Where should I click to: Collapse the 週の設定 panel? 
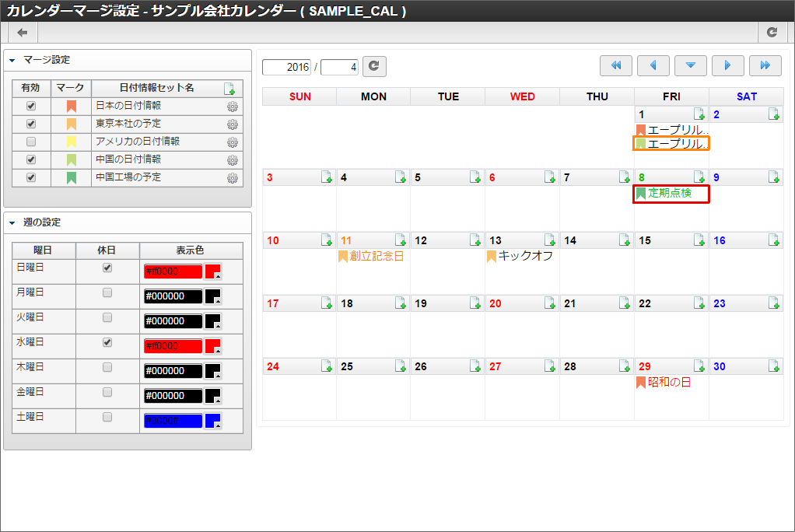coord(12,222)
